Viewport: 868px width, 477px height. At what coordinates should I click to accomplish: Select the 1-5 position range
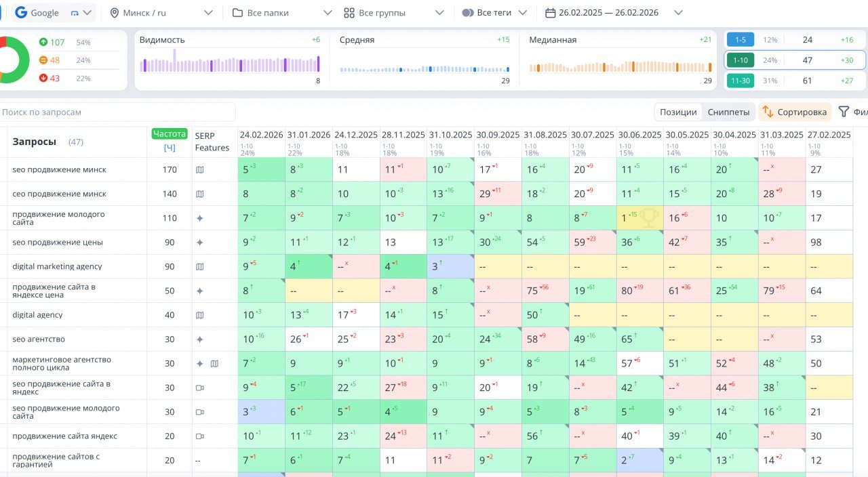point(740,40)
